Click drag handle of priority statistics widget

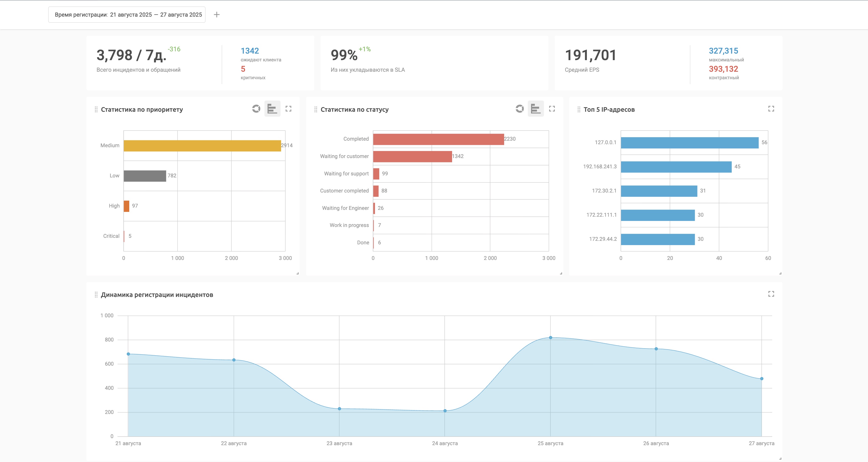96,110
